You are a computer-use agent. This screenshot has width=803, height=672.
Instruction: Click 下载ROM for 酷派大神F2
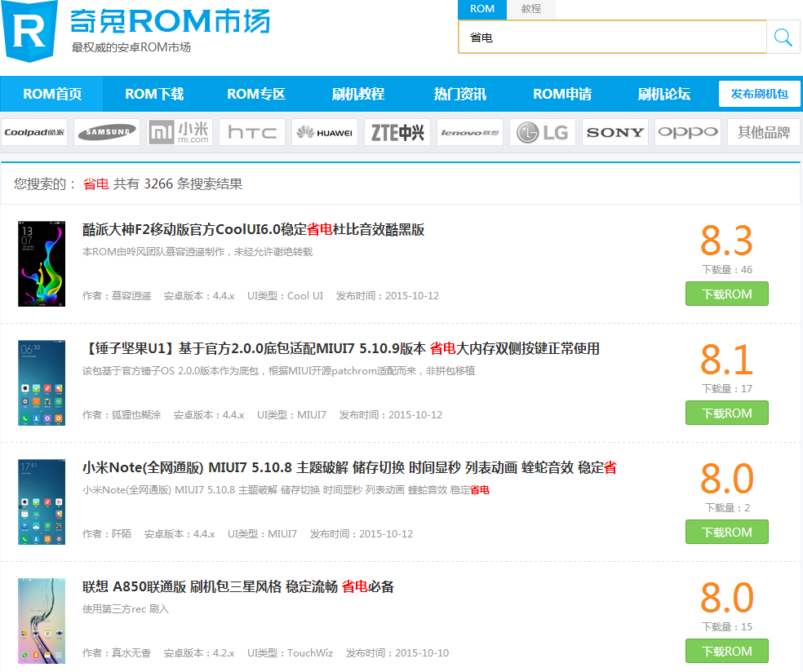tap(726, 294)
